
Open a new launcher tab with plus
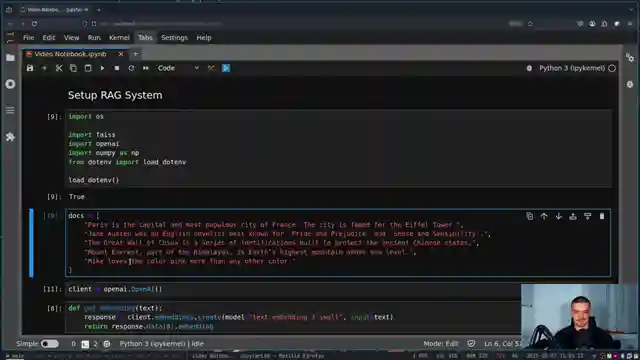pos(136,54)
